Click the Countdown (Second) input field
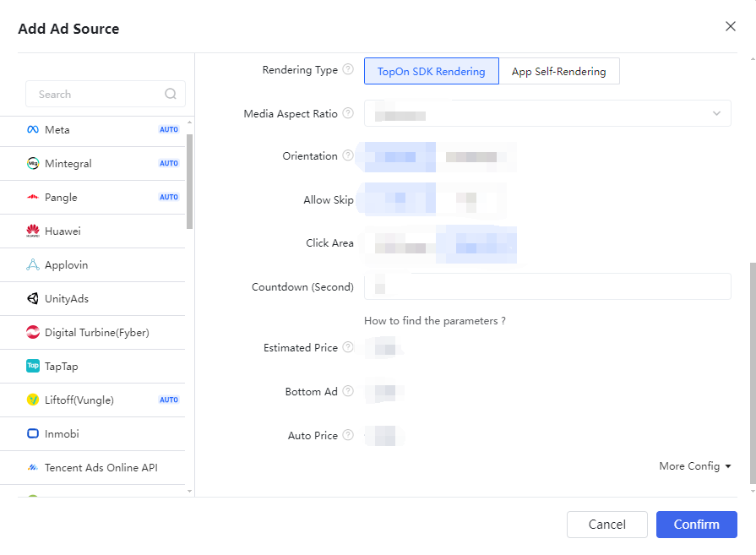The width and height of the screenshot is (756, 555). pos(547,287)
